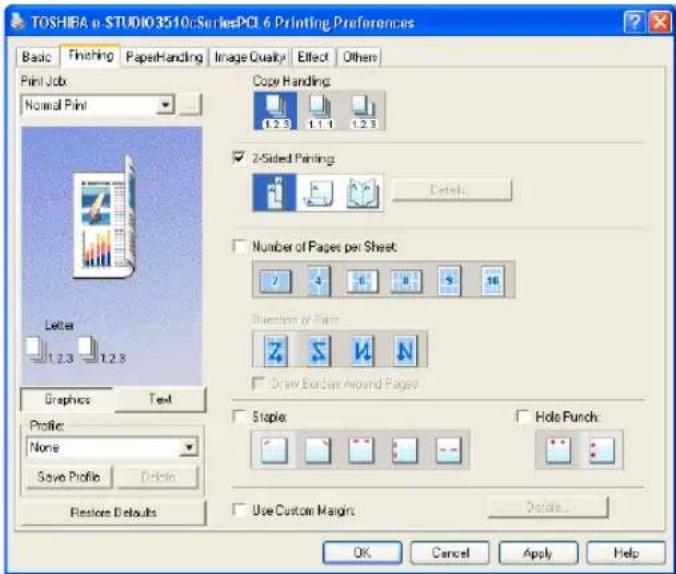Open the Print Job dropdown
Image resolution: width=676 pixels, height=574 pixels.
[165, 105]
